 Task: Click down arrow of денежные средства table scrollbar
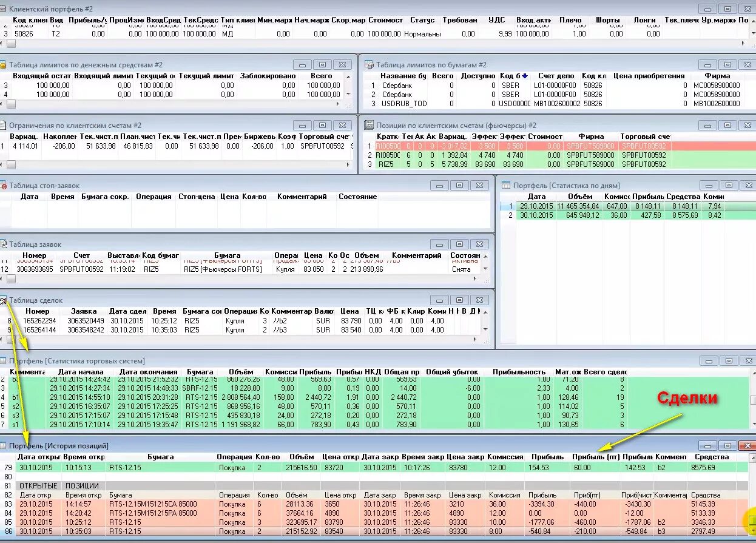348,95
